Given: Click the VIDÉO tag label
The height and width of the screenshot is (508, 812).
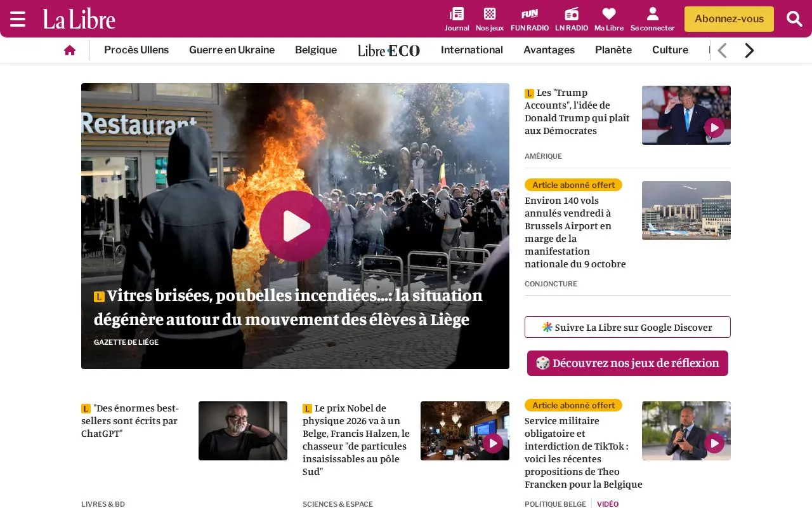Looking at the screenshot, I should [x=608, y=504].
